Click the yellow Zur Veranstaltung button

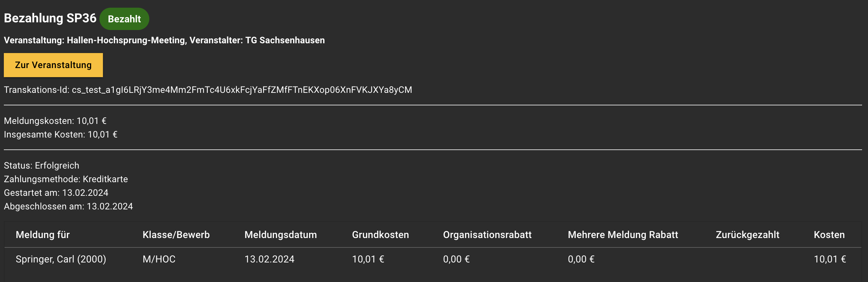53,65
